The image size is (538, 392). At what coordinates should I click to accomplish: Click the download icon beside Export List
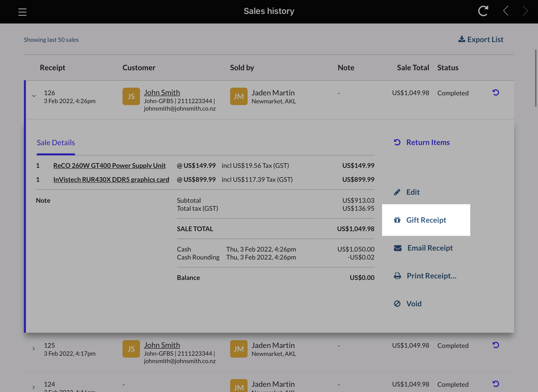[462, 39]
